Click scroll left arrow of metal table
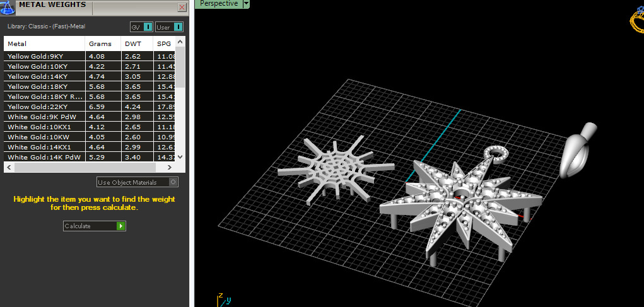This screenshot has height=307, width=644. [9, 168]
